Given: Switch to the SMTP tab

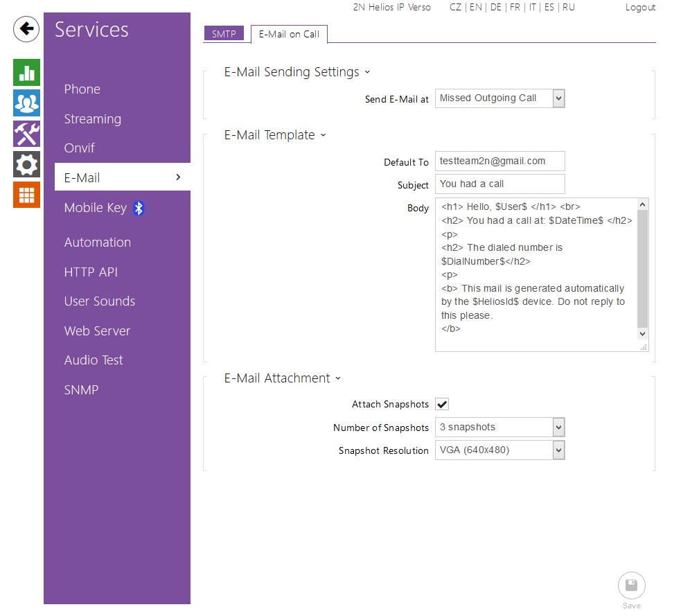Looking at the screenshot, I should click(x=224, y=34).
